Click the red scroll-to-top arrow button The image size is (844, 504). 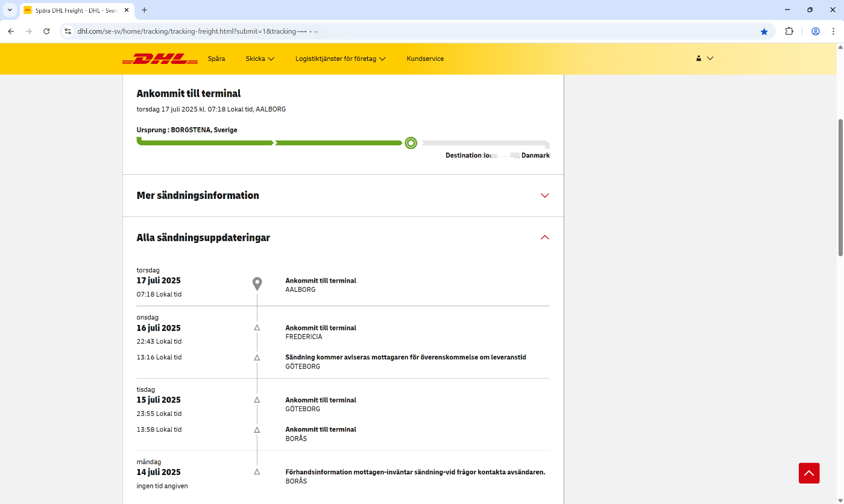coord(809,473)
